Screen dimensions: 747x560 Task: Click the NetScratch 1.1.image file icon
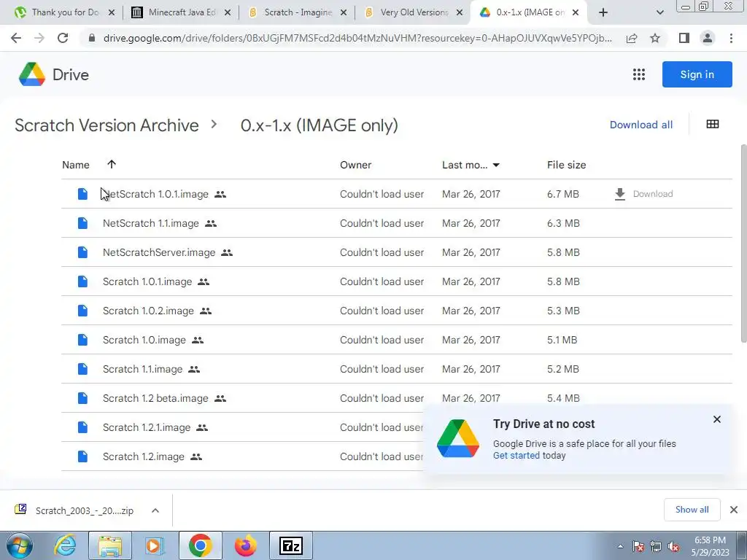(82, 223)
